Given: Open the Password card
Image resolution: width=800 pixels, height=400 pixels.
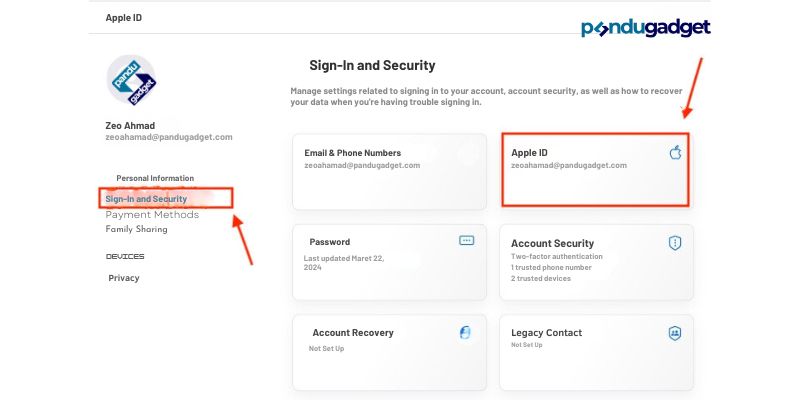Looking at the screenshot, I should (382, 262).
